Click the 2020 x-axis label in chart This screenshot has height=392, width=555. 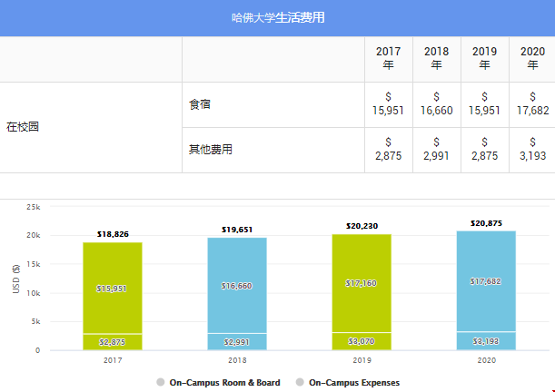[x=487, y=360]
